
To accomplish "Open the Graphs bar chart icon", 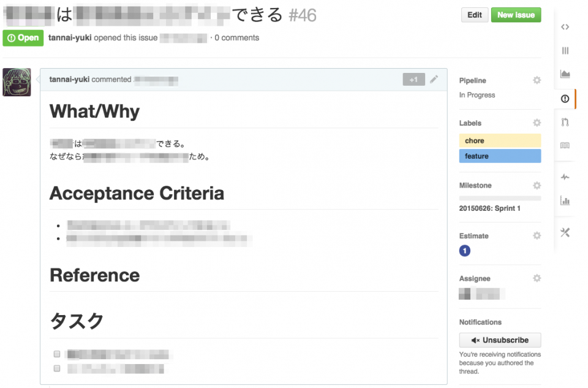I will point(565,199).
